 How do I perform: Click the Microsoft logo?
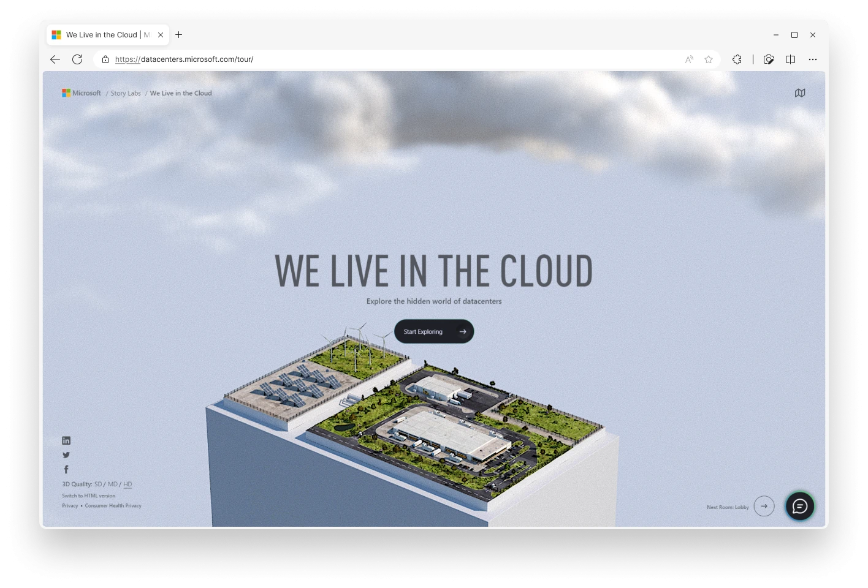click(x=82, y=93)
